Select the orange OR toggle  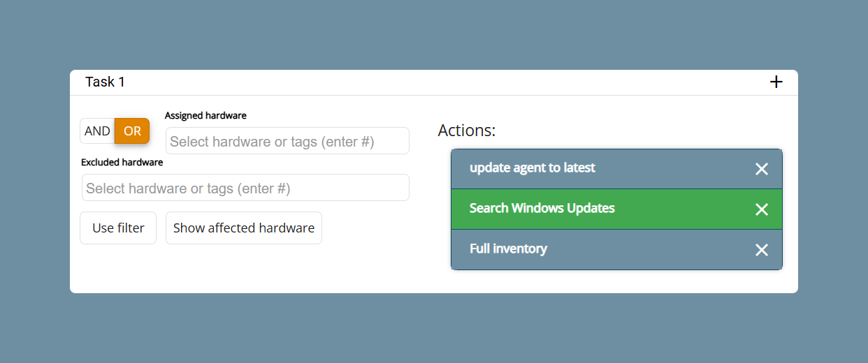[x=132, y=131]
